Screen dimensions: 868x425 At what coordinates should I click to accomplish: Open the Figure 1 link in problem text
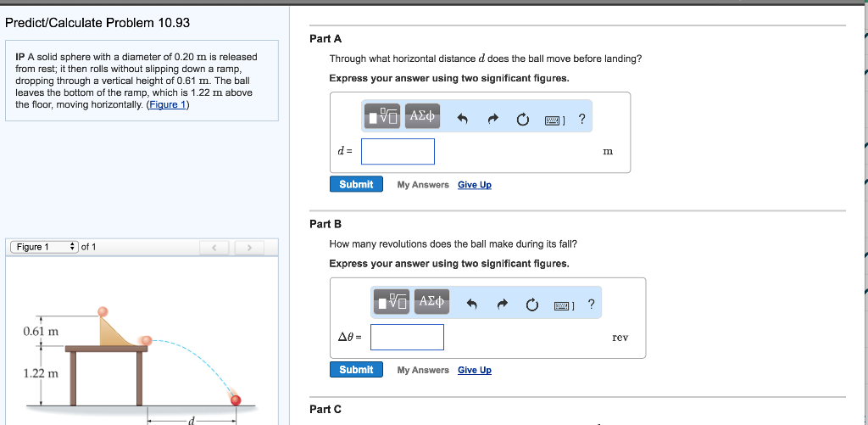click(x=168, y=104)
